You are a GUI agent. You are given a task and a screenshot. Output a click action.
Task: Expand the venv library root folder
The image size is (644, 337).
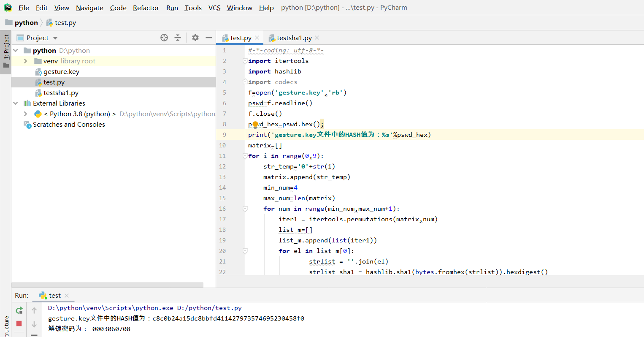[25, 61]
